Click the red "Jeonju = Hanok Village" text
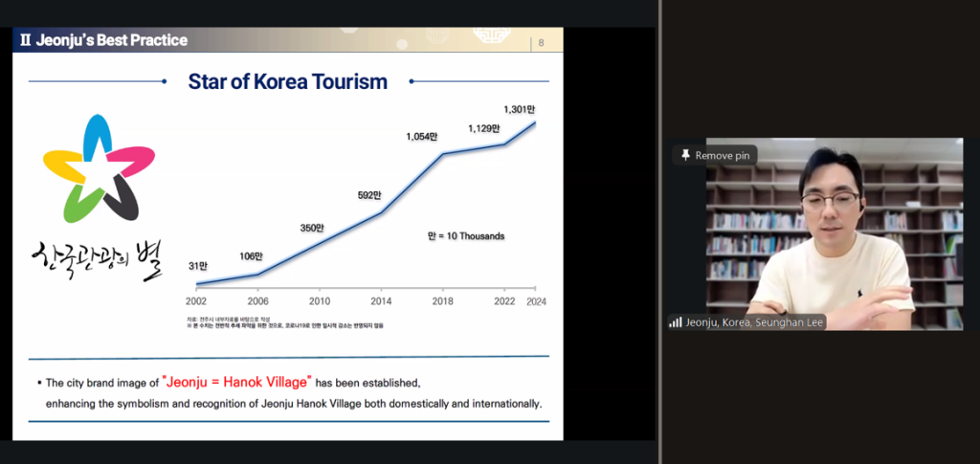The width and height of the screenshot is (980, 464). coord(237,382)
